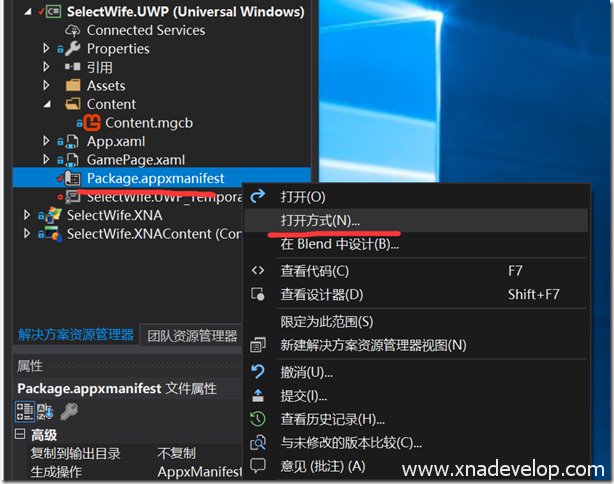Image resolution: width=614 pixels, height=484 pixels.
Task: Click the Assets folder icon
Action: point(73,86)
